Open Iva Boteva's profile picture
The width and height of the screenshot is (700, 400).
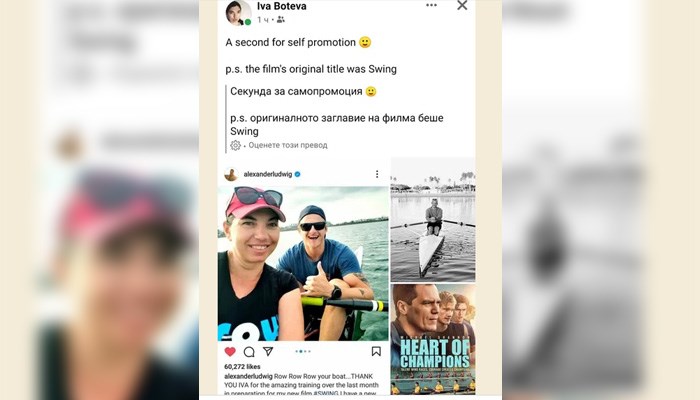pos(238,12)
